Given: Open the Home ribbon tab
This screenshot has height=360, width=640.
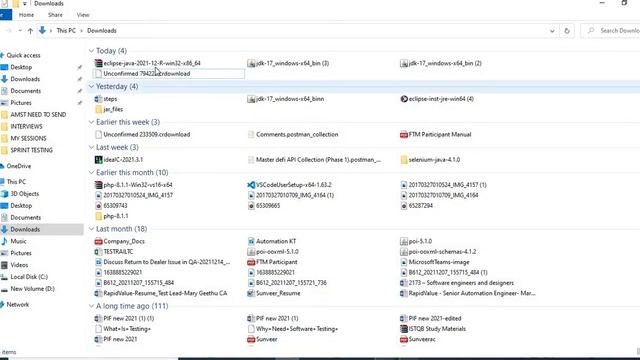Looking at the screenshot, I should click(26, 15).
